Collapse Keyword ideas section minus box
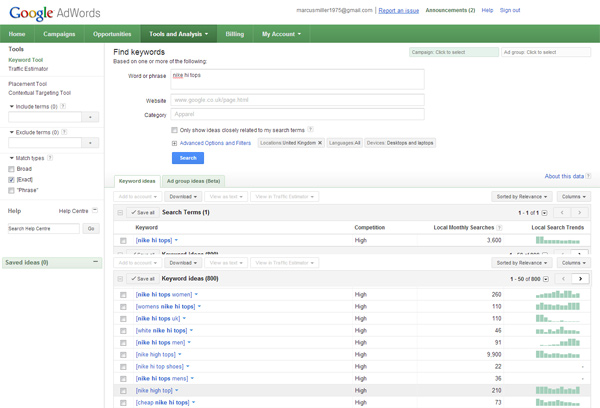600x408 pixels. pos(120,279)
